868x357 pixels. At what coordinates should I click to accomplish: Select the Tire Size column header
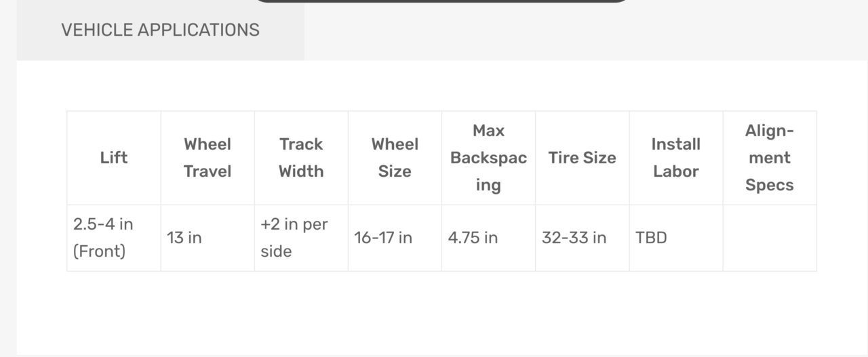coord(582,158)
